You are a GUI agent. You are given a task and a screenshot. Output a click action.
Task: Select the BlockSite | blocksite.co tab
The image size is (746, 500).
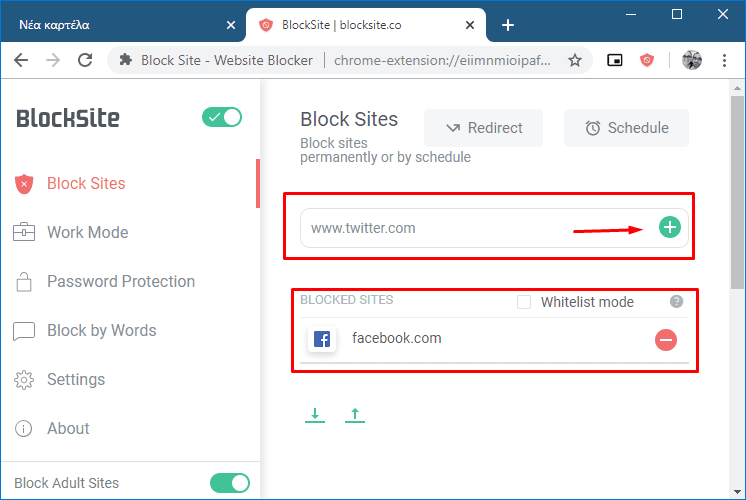[366, 25]
